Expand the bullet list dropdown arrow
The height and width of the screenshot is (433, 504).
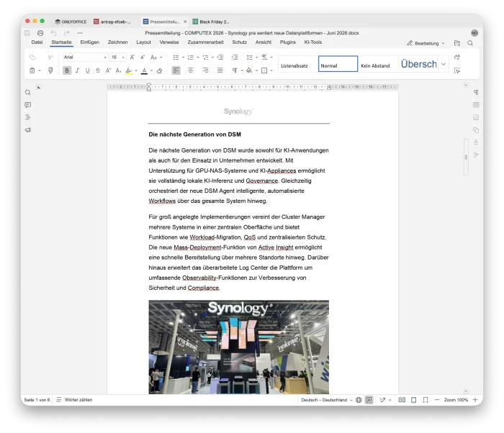tap(183, 57)
